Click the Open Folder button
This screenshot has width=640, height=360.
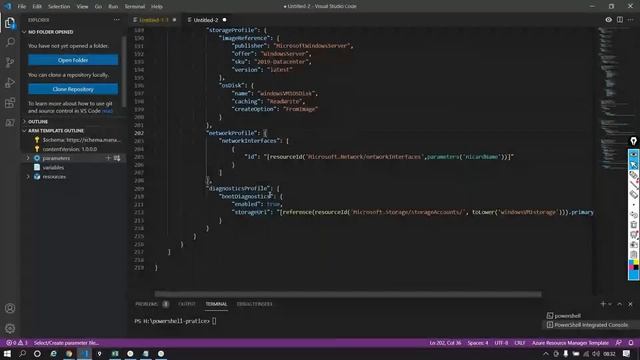point(73,60)
